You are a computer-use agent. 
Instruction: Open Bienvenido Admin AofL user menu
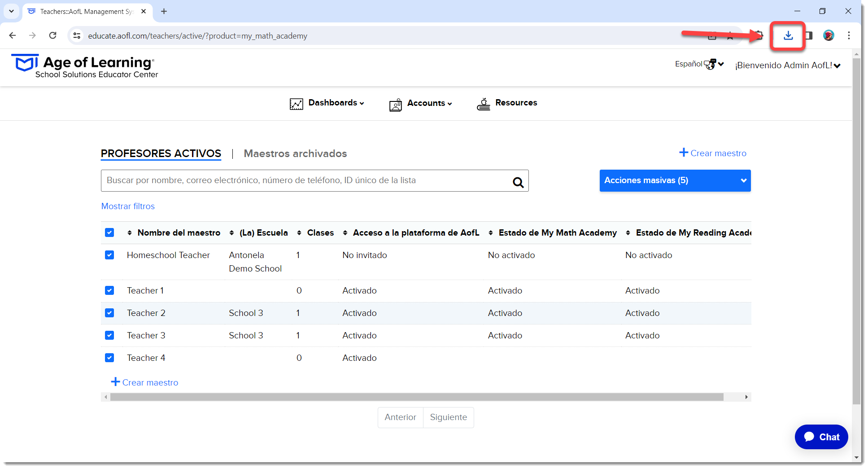[x=787, y=66]
